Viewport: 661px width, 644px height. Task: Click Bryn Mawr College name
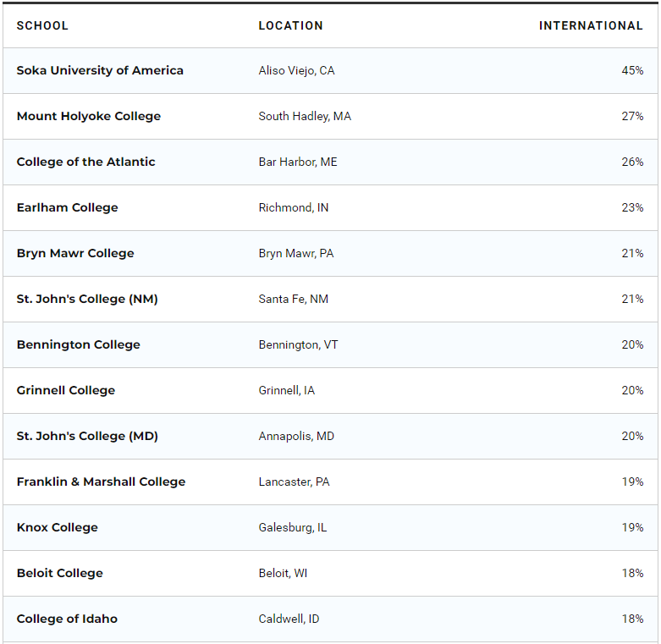coord(75,253)
